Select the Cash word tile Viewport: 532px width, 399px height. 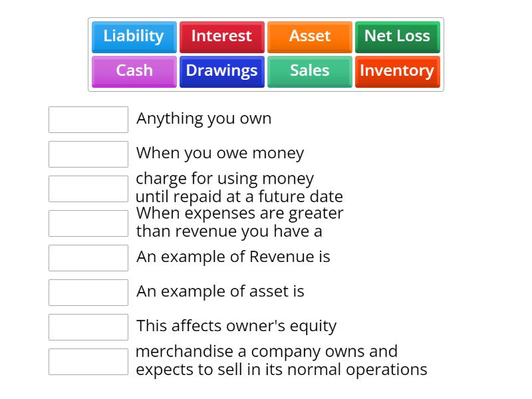(x=133, y=71)
